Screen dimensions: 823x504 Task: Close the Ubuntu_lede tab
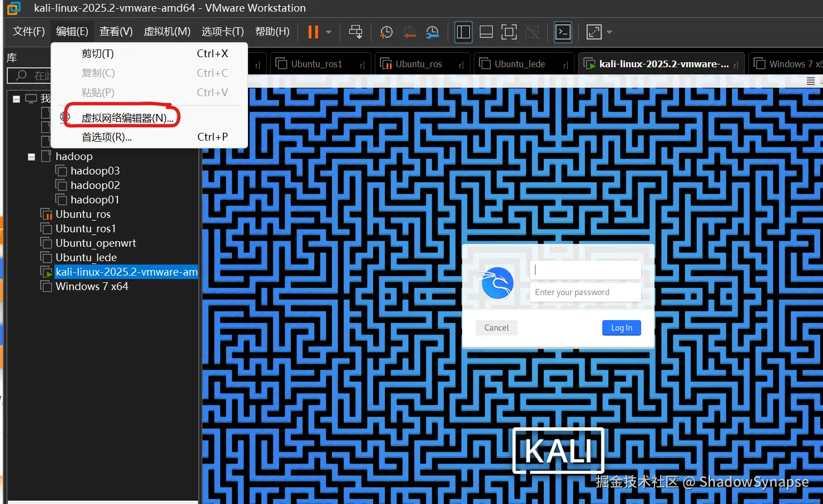coord(566,65)
